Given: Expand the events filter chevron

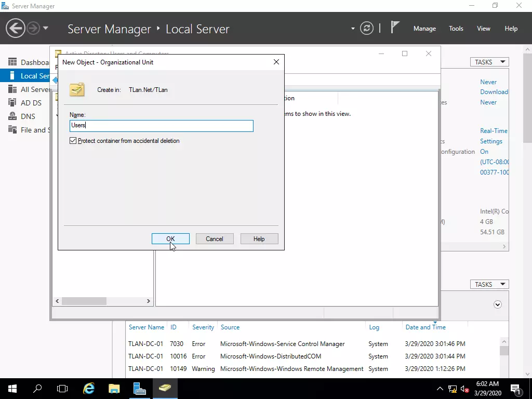Looking at the screenshot, I should pyautogui.click(x=497, y=304).
